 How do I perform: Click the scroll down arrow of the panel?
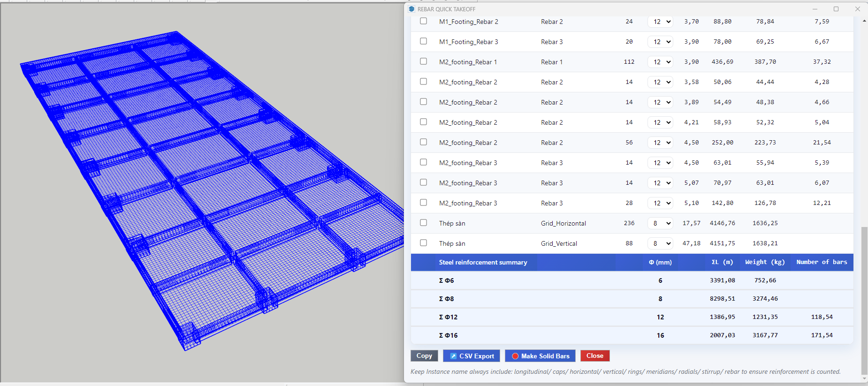point(864,378)
